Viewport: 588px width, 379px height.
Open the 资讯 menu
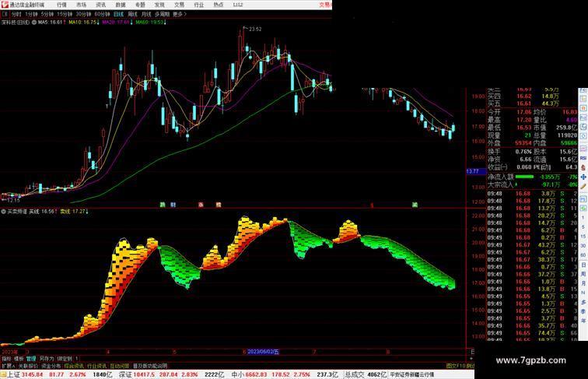tap(100, 5)
